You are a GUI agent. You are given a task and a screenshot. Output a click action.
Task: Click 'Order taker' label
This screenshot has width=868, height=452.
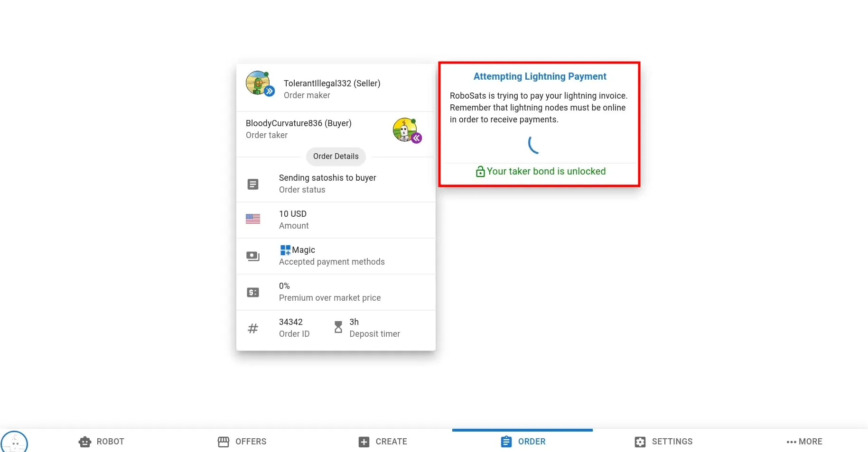pyautogui.click(x=267, y=135)
